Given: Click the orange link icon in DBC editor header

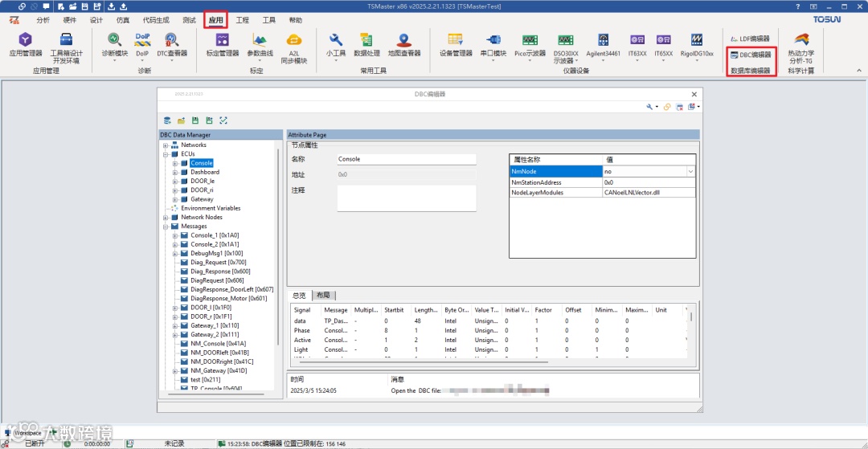Looking at the screenshot, I should coord(668,107).
